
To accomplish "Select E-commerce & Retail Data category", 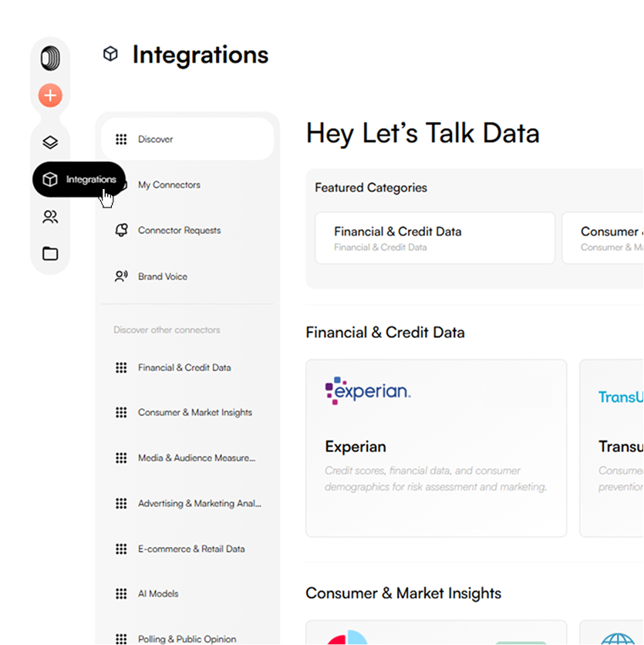I will (187, 549).
